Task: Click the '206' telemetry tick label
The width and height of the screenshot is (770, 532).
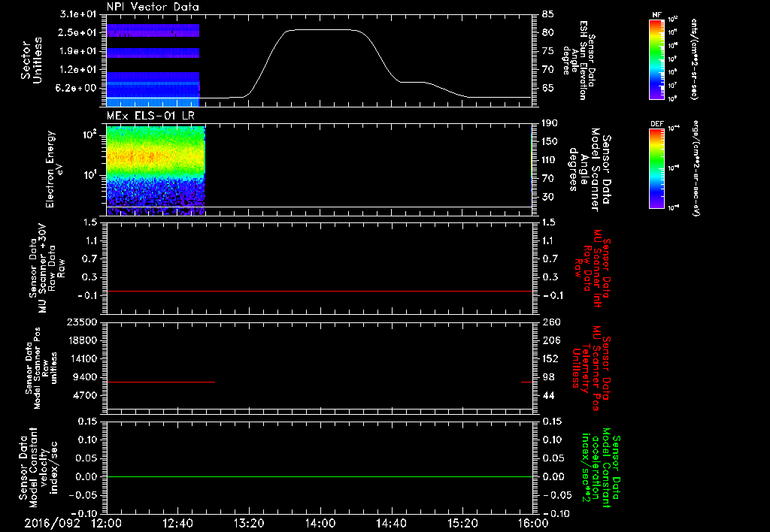Action: [550, 340]
